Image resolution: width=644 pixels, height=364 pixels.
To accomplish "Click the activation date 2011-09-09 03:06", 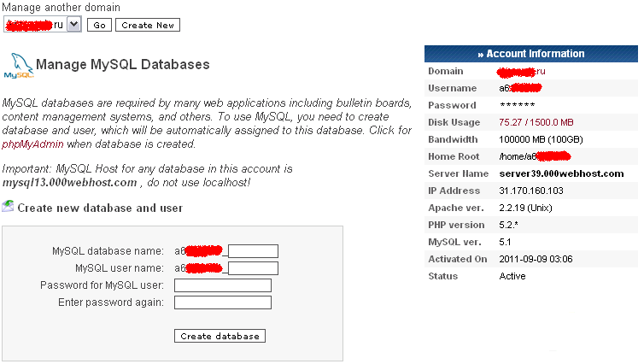I will 536,259.
